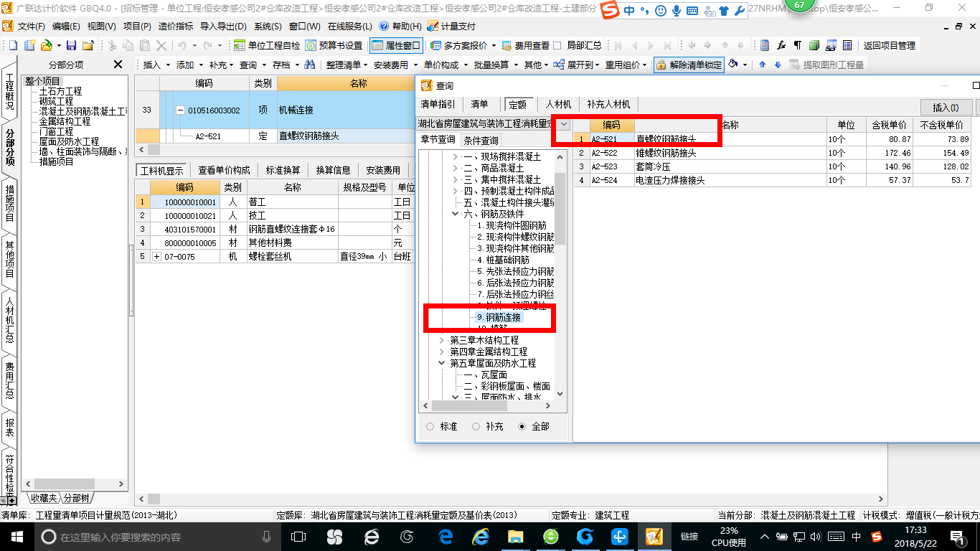Open the Windows Start menu
The height and width of the screenshot is (551, 980).
pyautogui.click(x=17, y=537)
